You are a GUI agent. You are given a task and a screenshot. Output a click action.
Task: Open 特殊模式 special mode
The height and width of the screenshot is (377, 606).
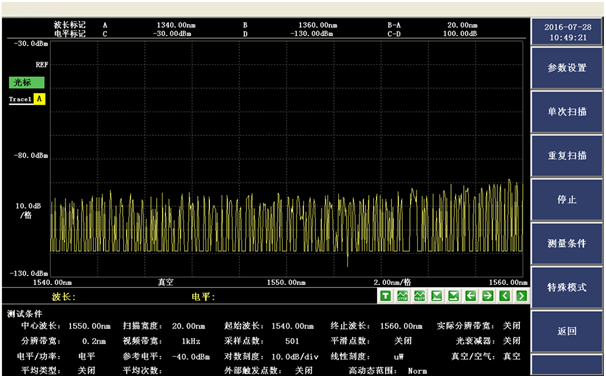[x=567, y=287]
